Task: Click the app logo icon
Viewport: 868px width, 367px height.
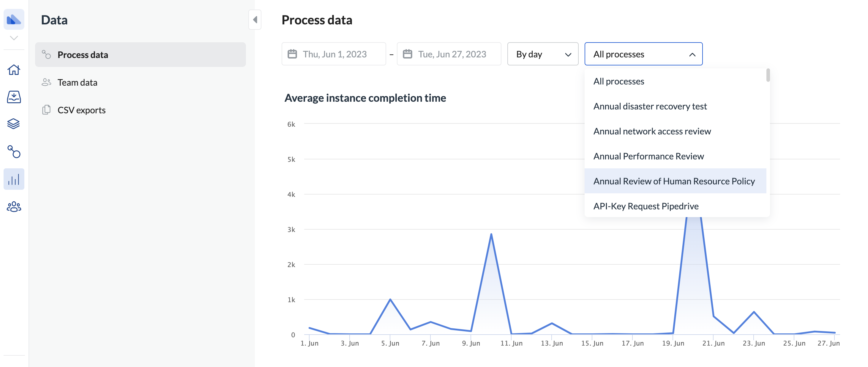Action: click(x=14, y=19)
